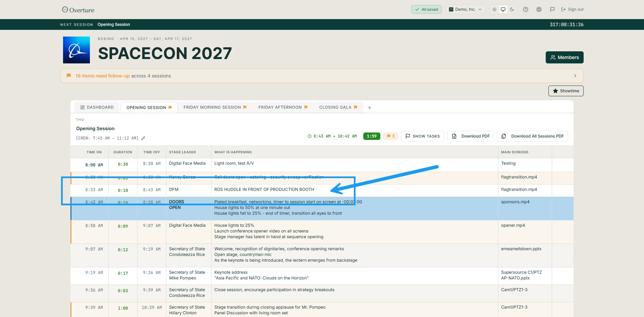The width and height of the screenshot is (644, 317).
Task: Sign out of the account
Action: (572, 9)
